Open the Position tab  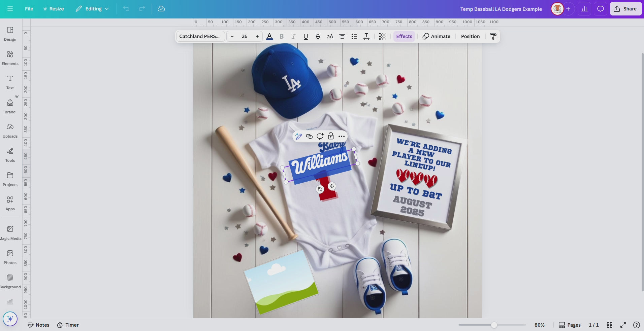point(470,36)
